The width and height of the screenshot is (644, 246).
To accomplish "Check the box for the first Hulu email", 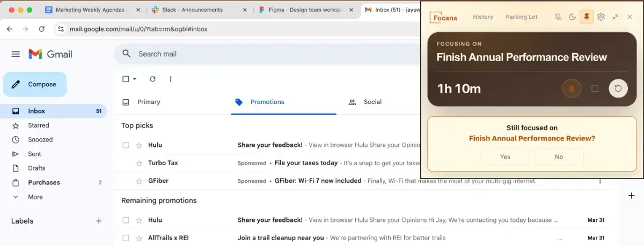I will coord(126,145).
